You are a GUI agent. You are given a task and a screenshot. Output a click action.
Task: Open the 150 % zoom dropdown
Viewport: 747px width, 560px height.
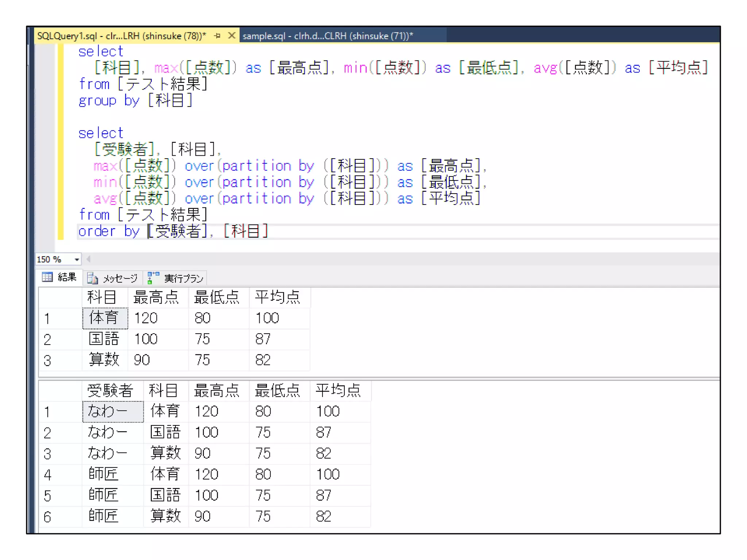pyautogui.click(x=77, y=260)
